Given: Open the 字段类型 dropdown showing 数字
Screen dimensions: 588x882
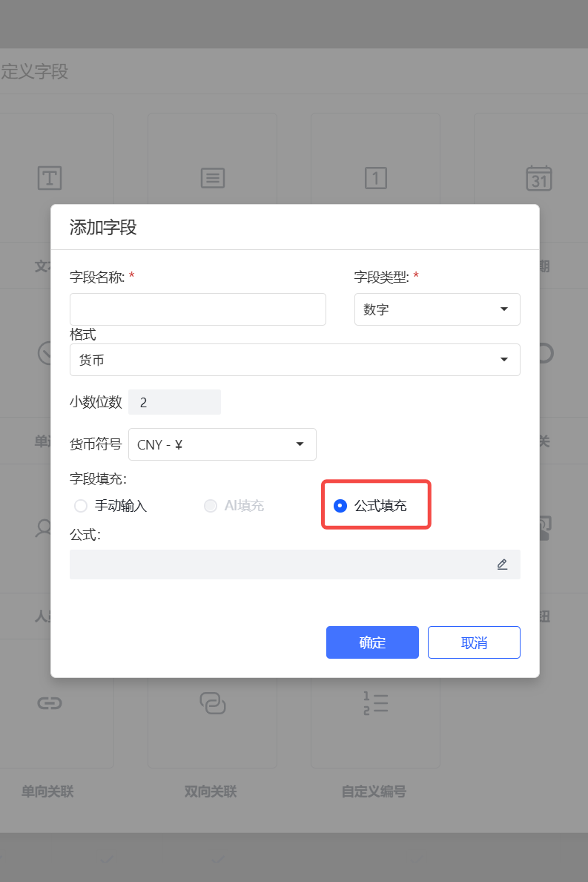Looking at the screenshot, I should click(x=437, y=309).
